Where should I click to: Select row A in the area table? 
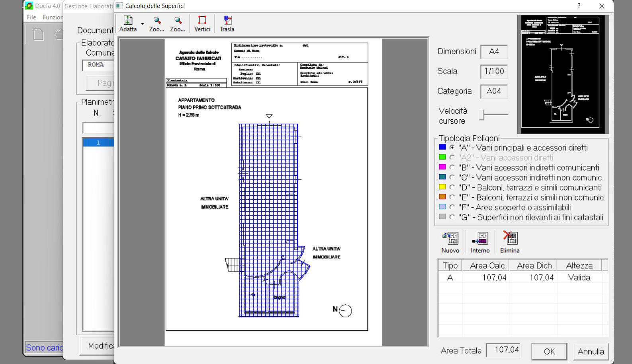pos(450,278)
